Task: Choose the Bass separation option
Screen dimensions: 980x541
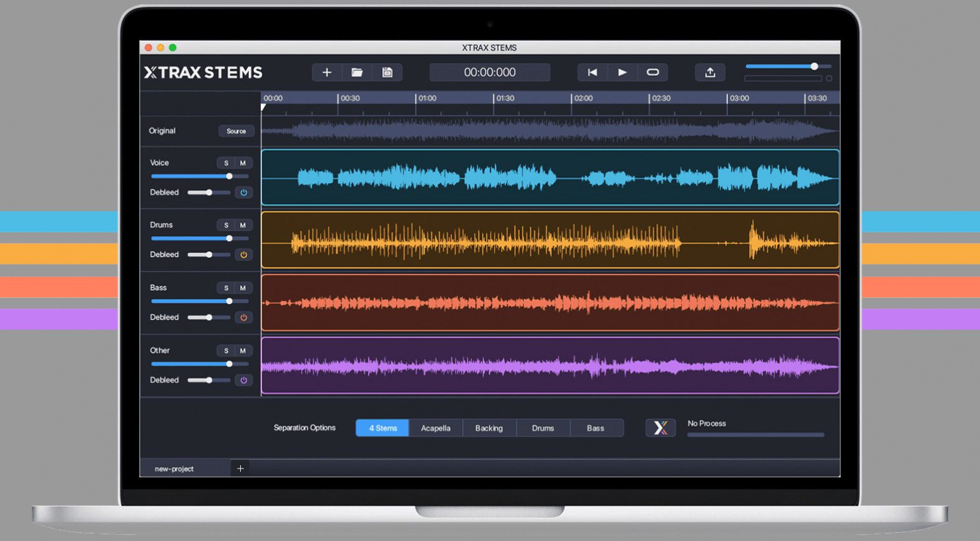Action: [x=596, y=428]
